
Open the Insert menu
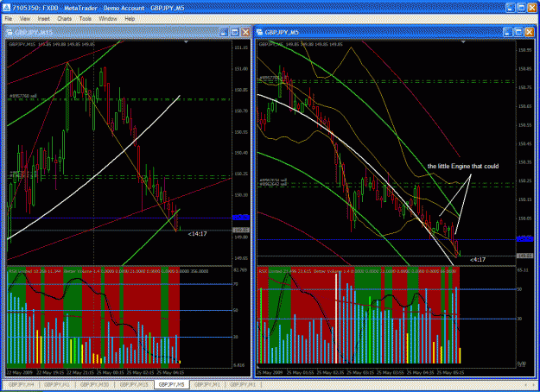[44, 19]
